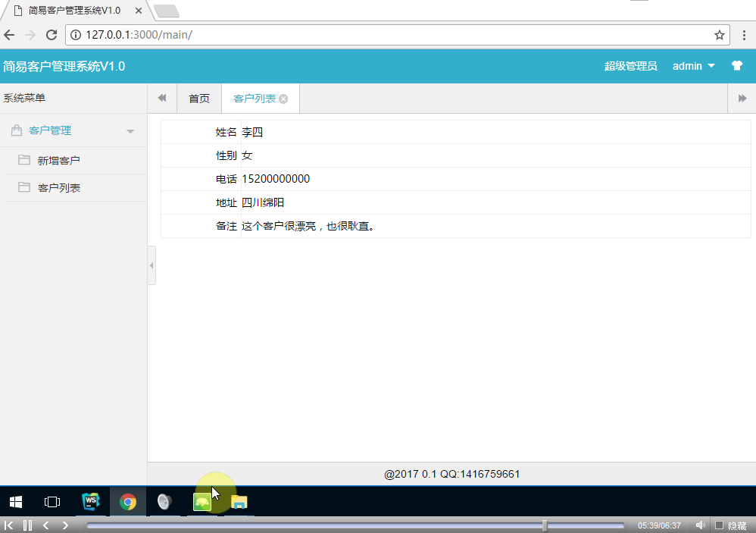Viewport: 756px width, 533px height.
Task: Reload the page with refresh icon
Action: pos(52,35)
